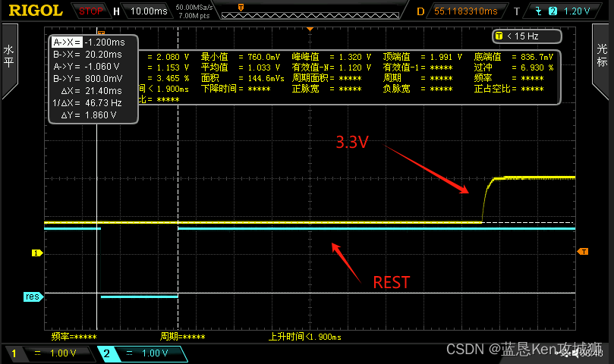614x364 pixels.
Task: Click the 负脉宽 measurement entry
Action: [418, 89]
